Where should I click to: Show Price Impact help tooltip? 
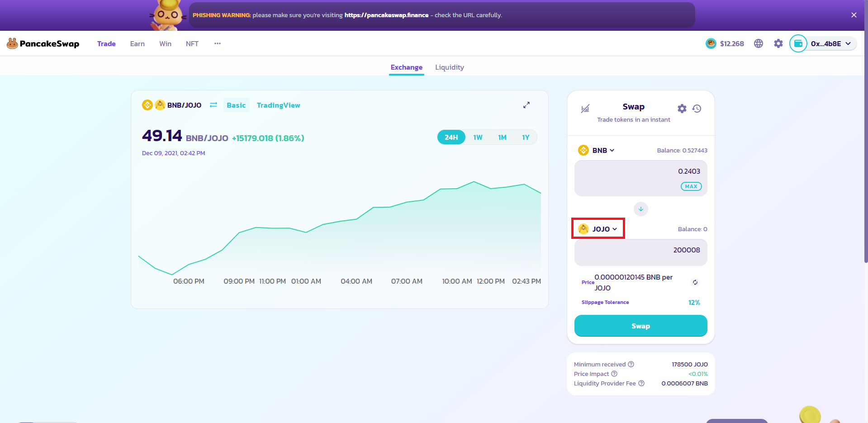pyautogui.click(x=614, y=374)
